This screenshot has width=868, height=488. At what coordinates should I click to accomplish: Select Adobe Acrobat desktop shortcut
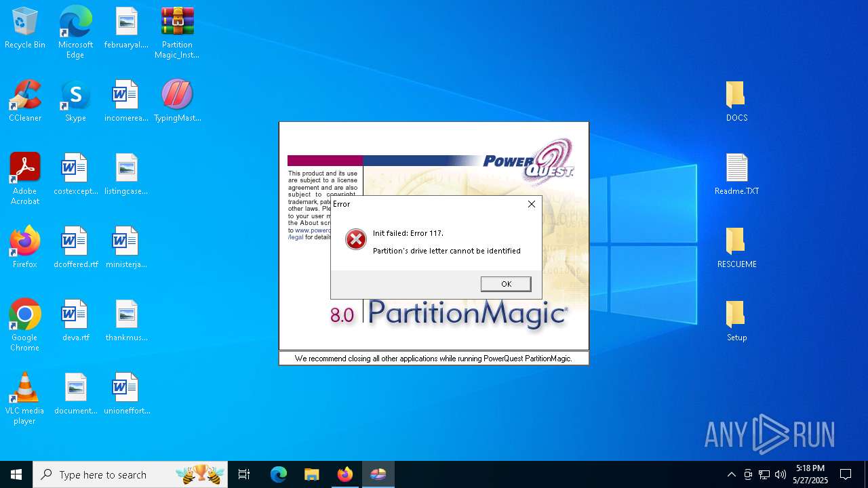(x=25, y=179)
